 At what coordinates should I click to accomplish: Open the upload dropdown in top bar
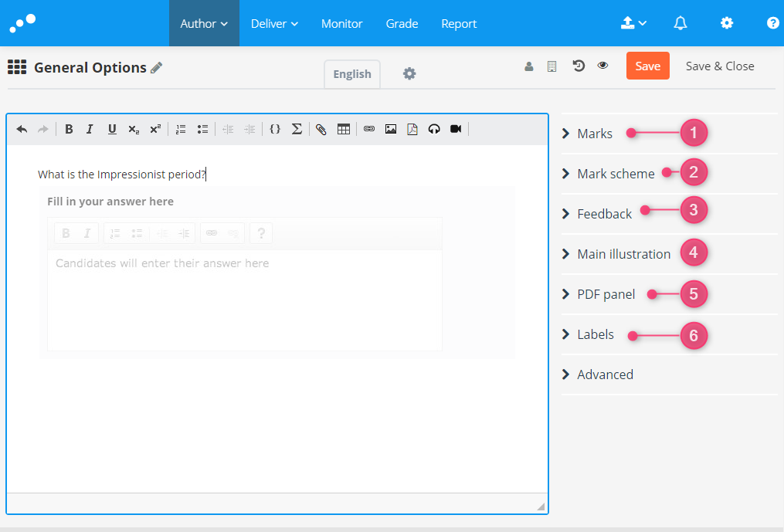[633, 23]
